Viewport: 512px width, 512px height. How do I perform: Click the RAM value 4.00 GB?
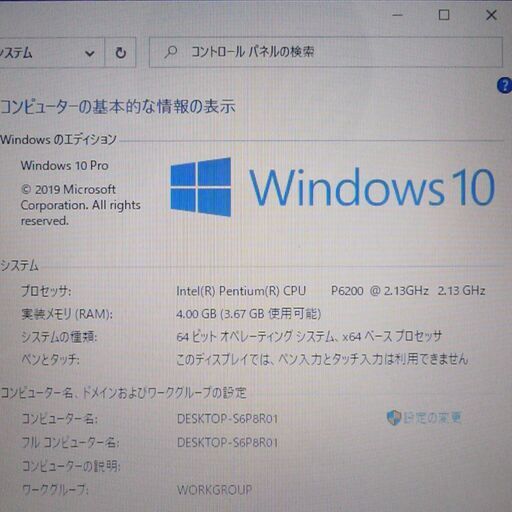[x=196, y=314]
